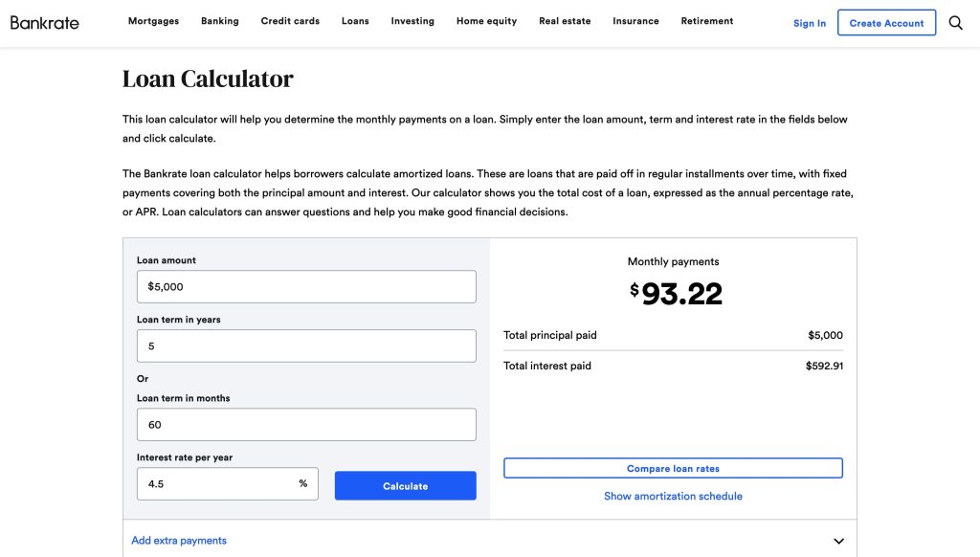Click the Create Account button

click(886, 23)
